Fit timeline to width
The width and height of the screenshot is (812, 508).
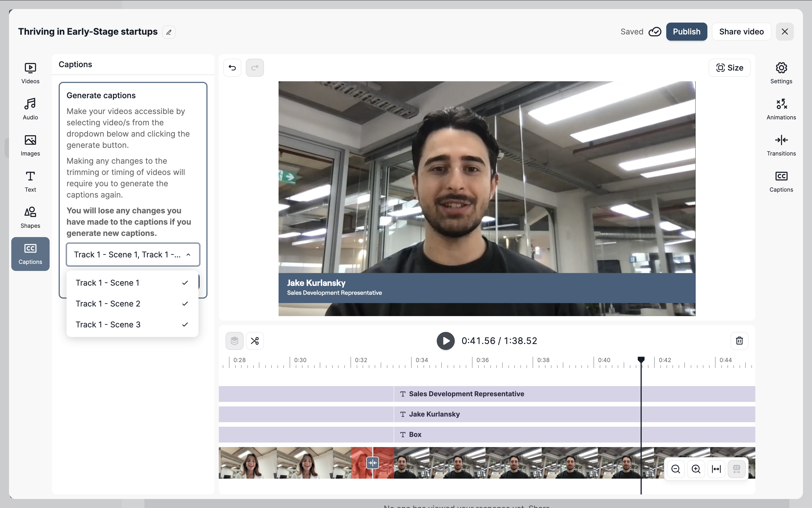pyautogui.click(x=716, y=469)
